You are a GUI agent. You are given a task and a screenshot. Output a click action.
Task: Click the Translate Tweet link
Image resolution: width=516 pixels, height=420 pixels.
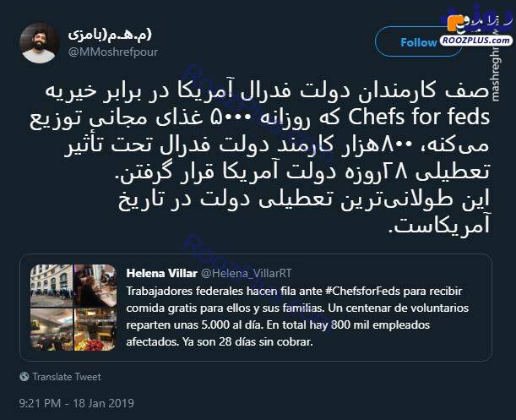pyautogui.click(x=67, y=377)
